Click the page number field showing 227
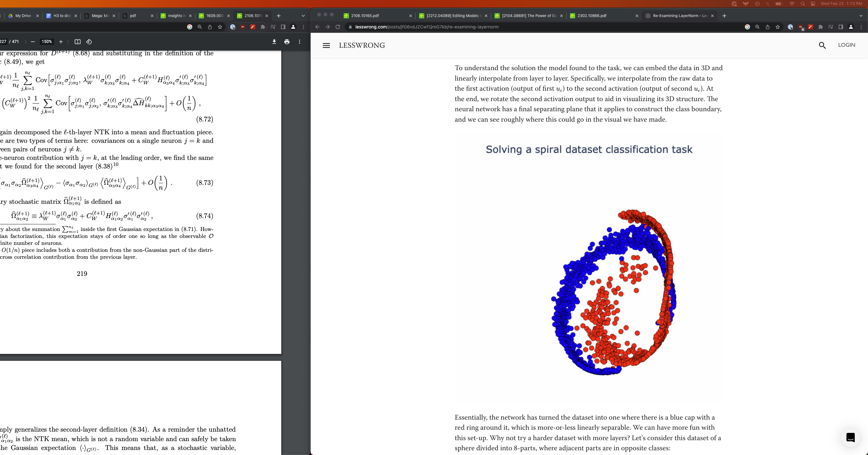This screenshot has width=868, height=455. tap(3, 42)
